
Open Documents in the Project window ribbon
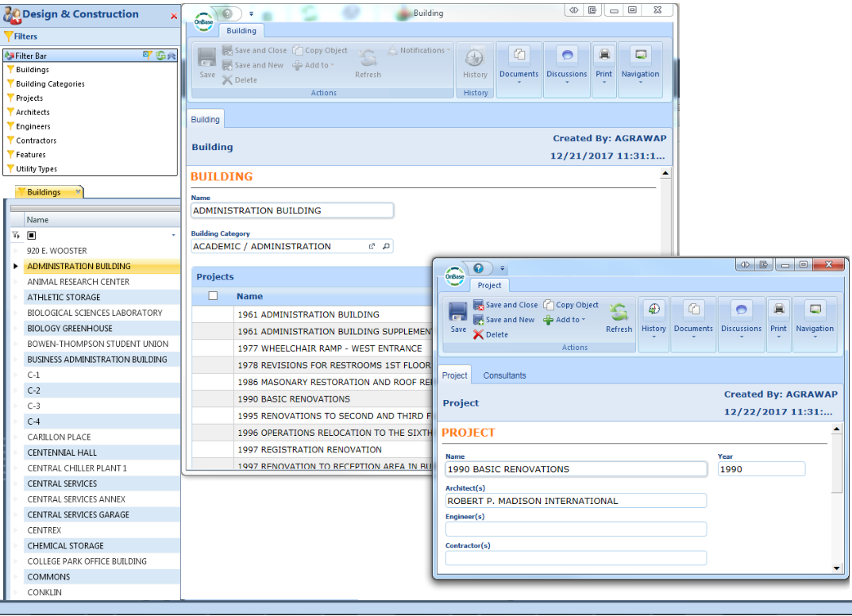pos(693,317)
